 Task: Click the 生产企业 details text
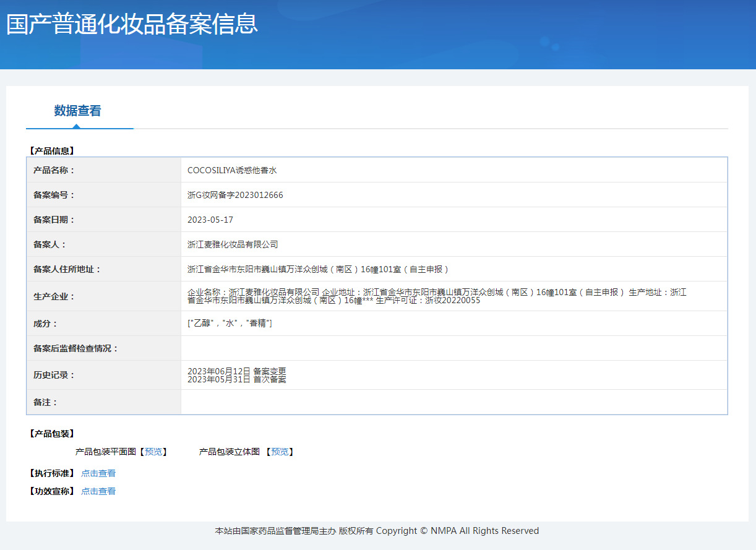[x=437, y=296]
